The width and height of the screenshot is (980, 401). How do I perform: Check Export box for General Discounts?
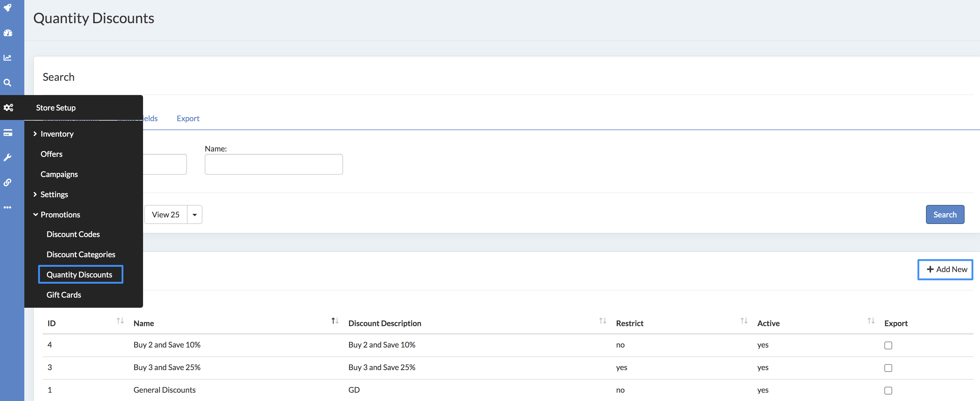click(x=888, y=390)
